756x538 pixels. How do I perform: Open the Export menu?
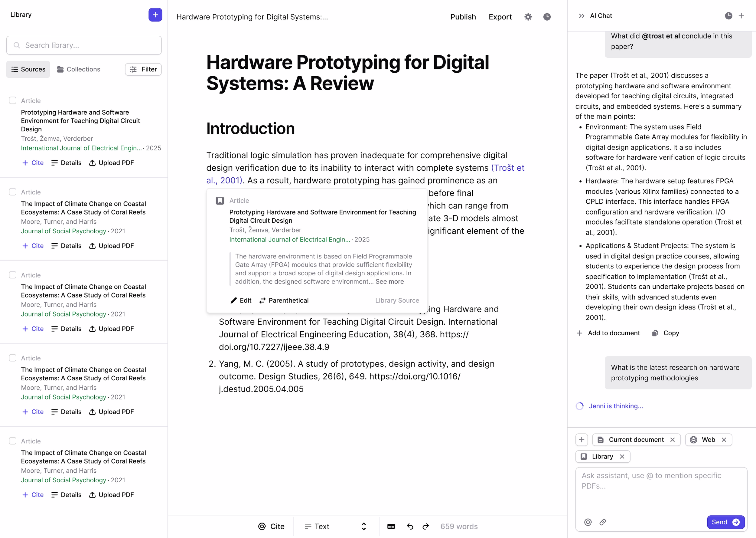(x=500, y=17)
